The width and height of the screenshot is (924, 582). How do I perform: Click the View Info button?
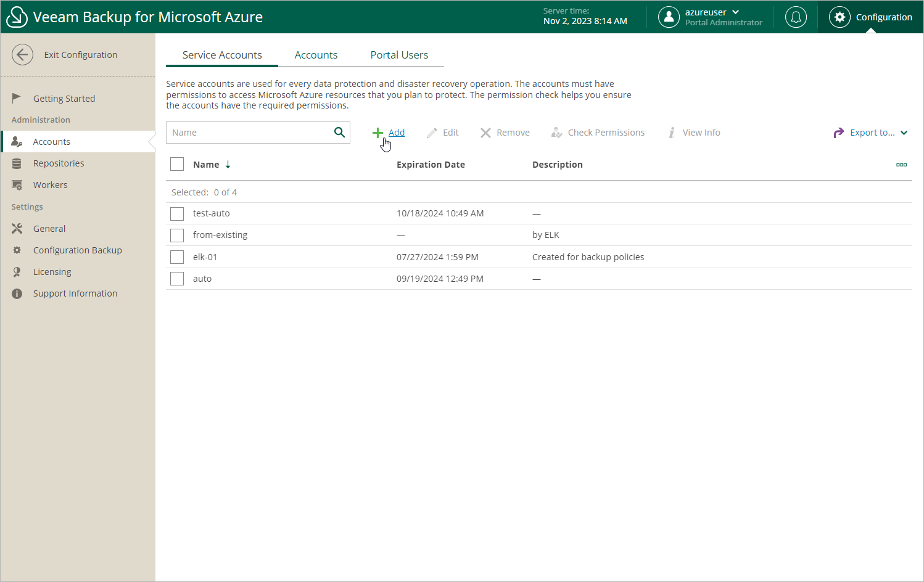pyautogui.click(x=694, y=133)
